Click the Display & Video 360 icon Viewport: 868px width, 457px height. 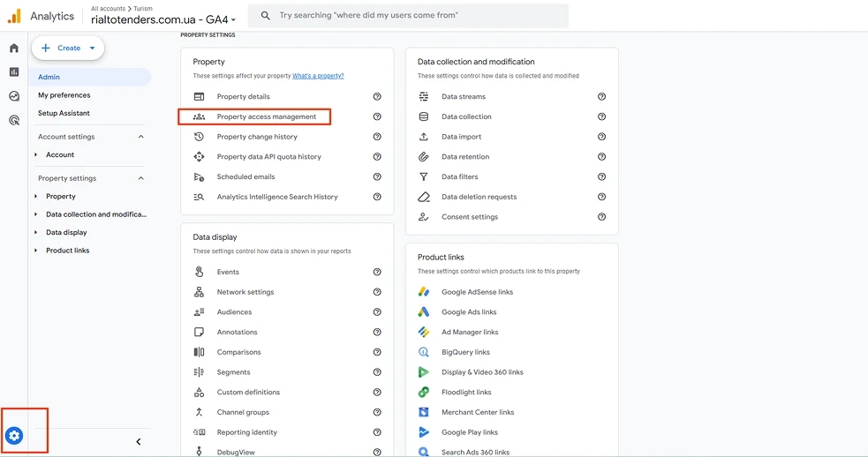[x=424, y=372]
